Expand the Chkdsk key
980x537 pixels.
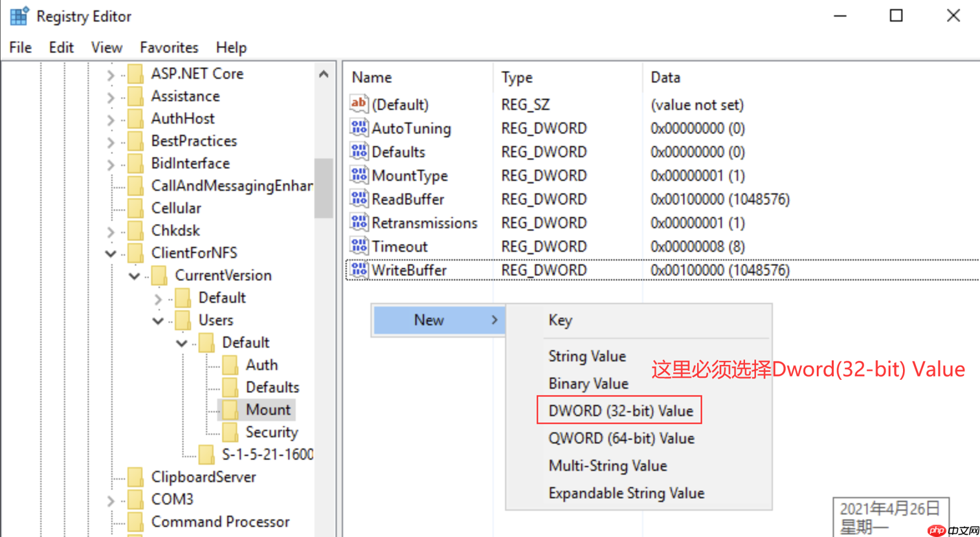click(x=111, y=232)
